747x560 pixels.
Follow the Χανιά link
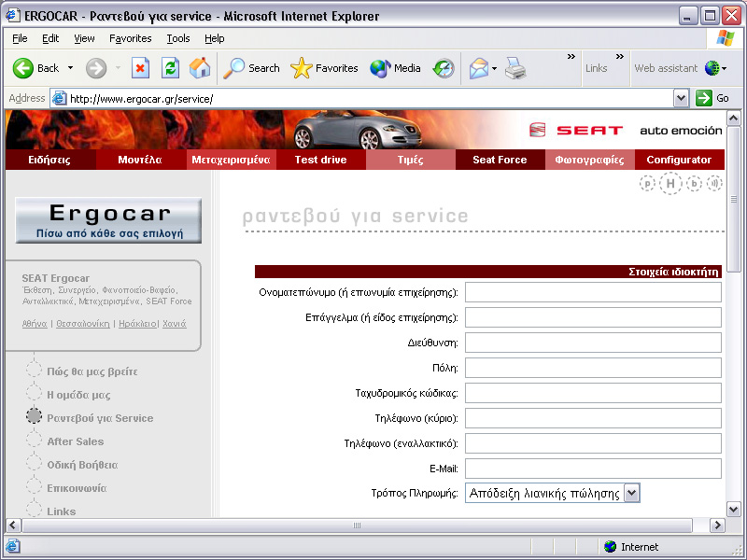(175, 324)
